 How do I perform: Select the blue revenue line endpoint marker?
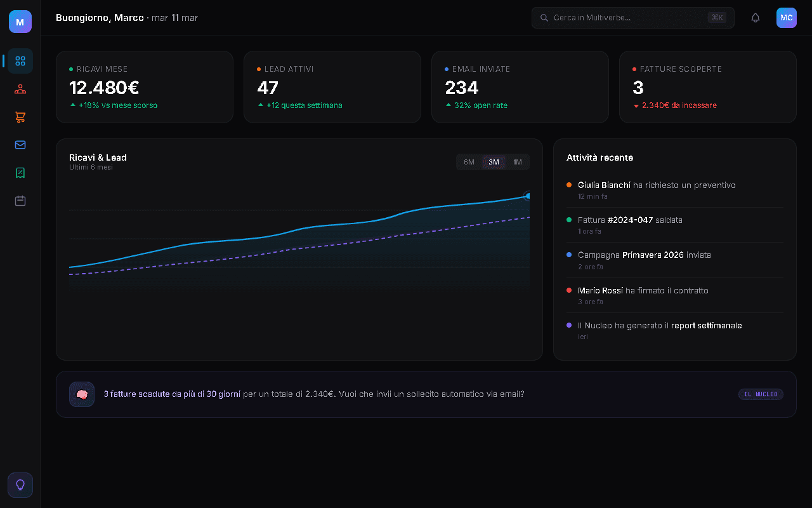tap(527, 197)
